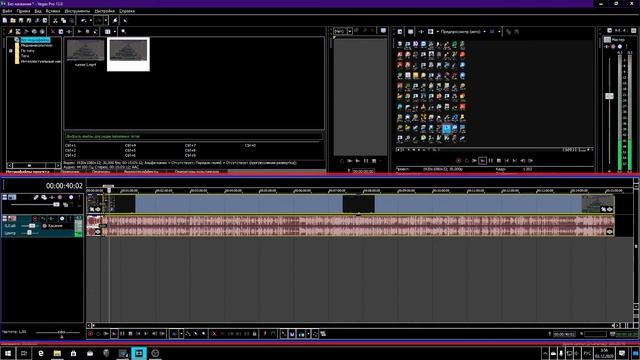
Task: Select the 'Теги' bin in media tree
Action: (25, 56)
